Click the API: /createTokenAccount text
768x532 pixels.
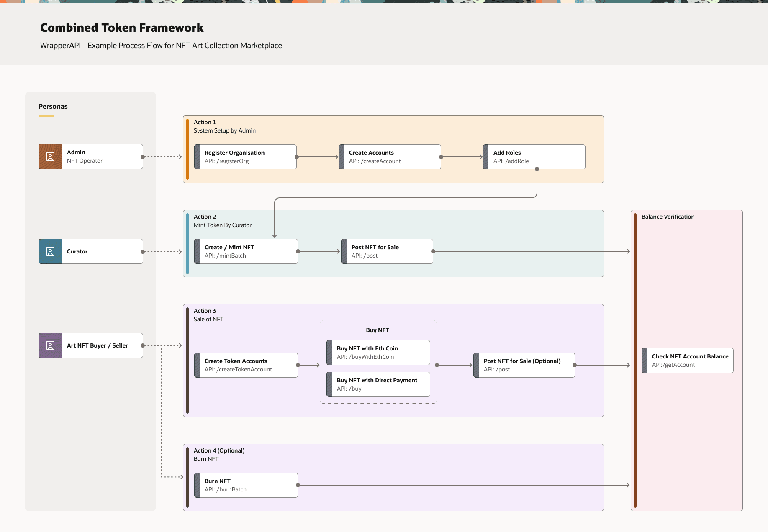point(239,369)
